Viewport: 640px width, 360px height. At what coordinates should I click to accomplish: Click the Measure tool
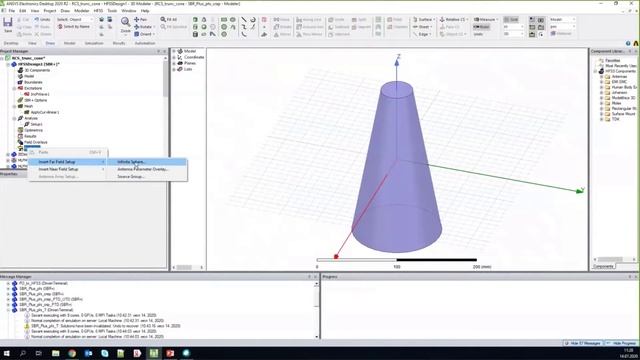(x=485, y=20)
